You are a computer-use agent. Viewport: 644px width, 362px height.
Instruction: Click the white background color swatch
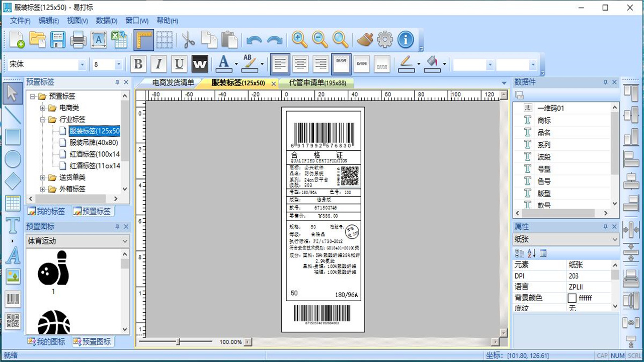tap(572, 298)
